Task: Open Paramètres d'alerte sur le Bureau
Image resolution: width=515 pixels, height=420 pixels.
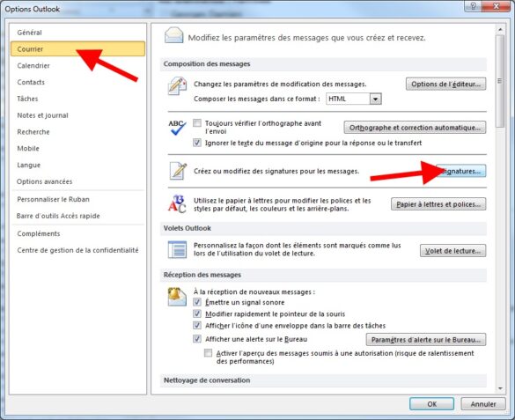Action: click(426, 340)
